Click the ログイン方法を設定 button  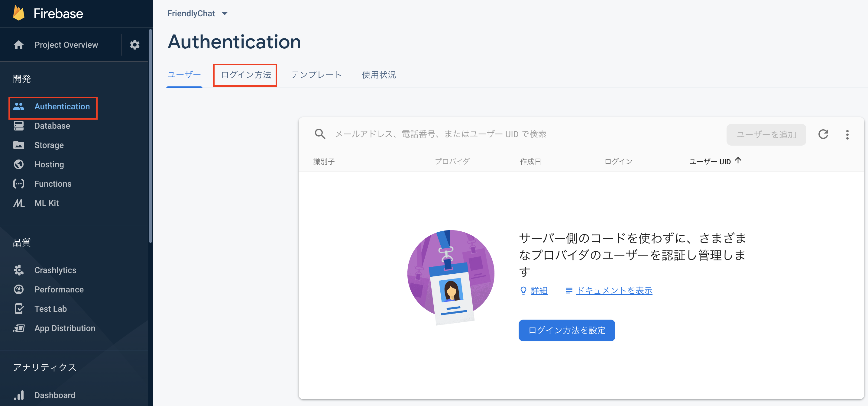[567, 330]
